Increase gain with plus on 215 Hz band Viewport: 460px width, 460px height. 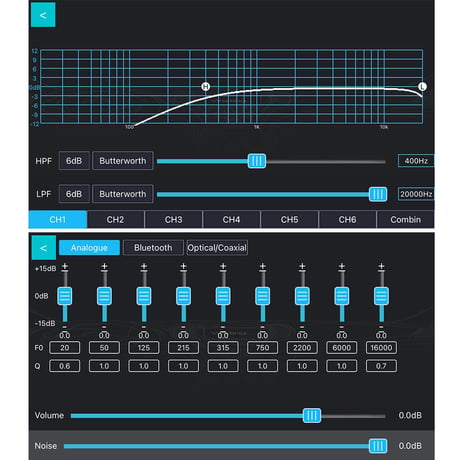click(x=183, y=266)
